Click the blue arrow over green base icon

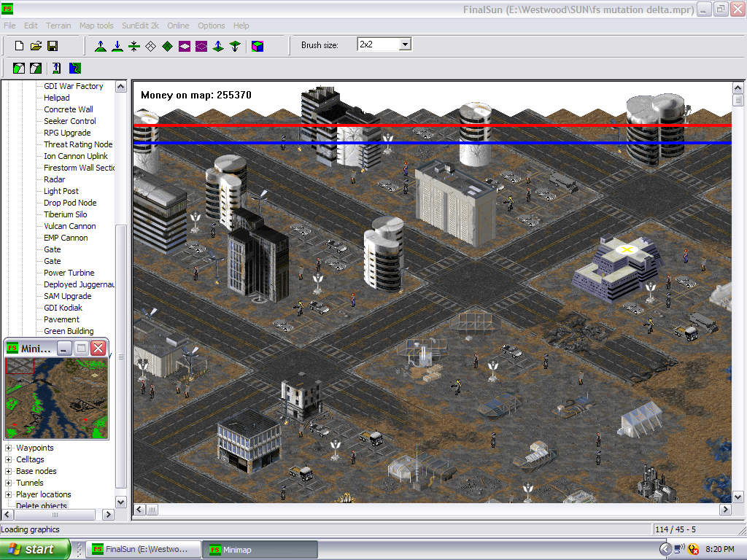point(57,68)
